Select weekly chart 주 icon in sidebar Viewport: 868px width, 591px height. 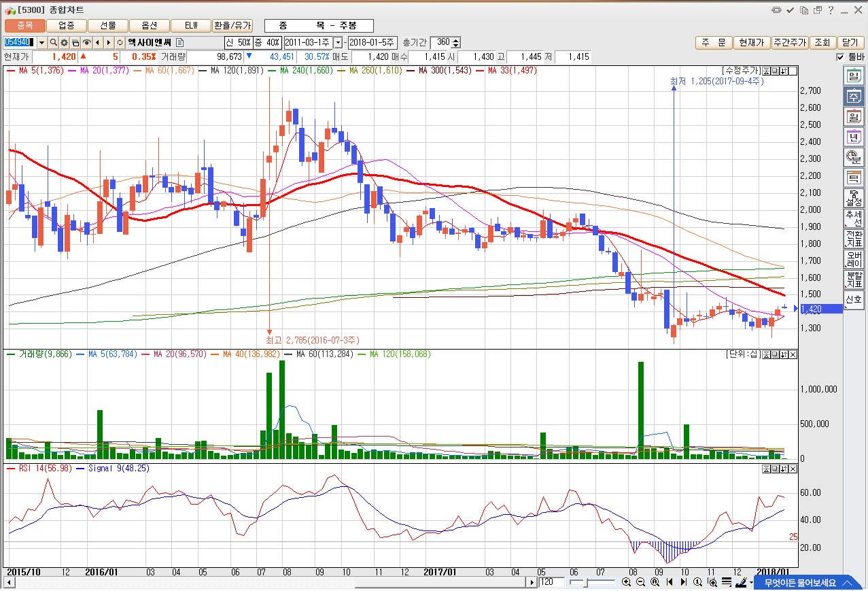853,96
